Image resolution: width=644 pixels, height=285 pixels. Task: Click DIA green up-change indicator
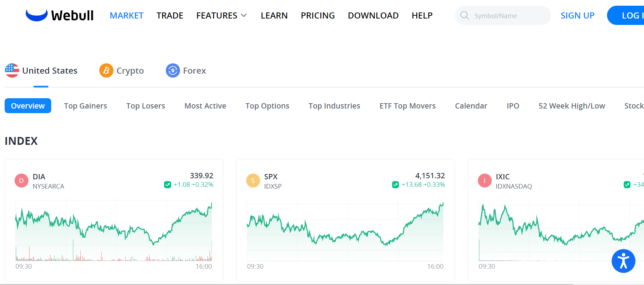pos(167,185)
